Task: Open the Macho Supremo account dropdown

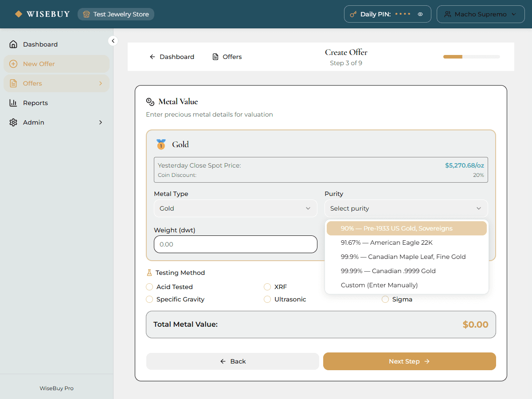Action: pyautogui.click(x=481, y=14)
